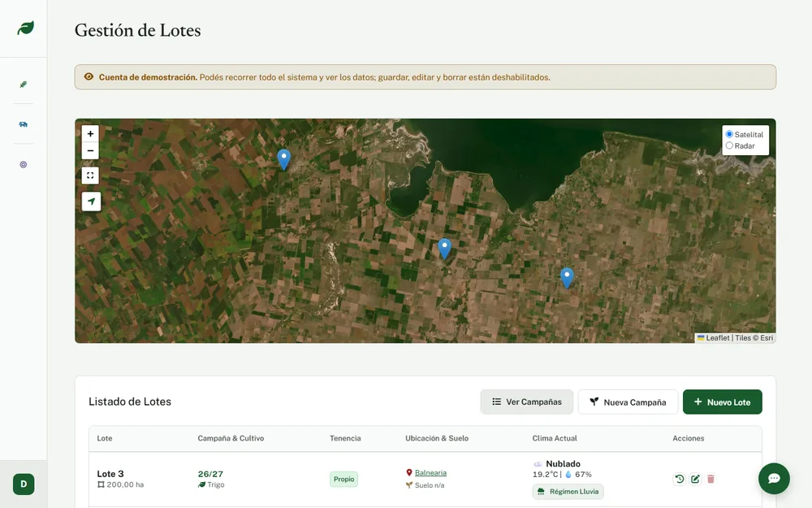Screen dimensions: 812x508
Task: Click the Campaña & Cultivo column header
Action: (x=231, y=438)
